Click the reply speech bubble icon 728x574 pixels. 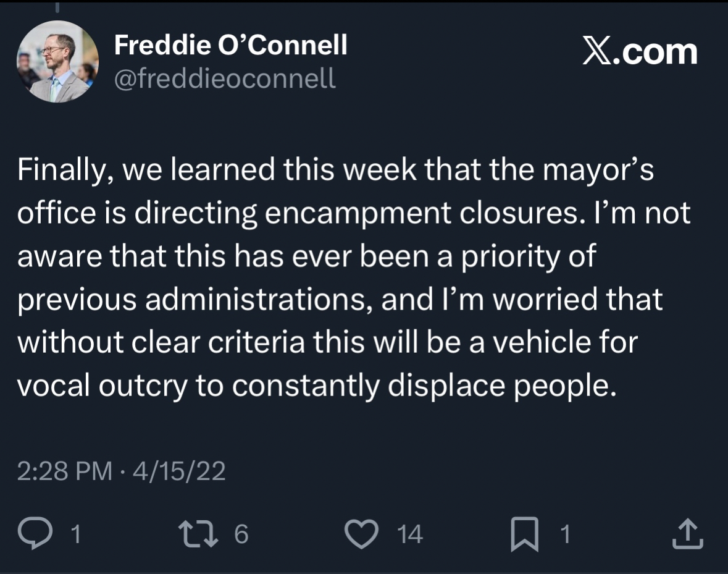coord(36,534)
